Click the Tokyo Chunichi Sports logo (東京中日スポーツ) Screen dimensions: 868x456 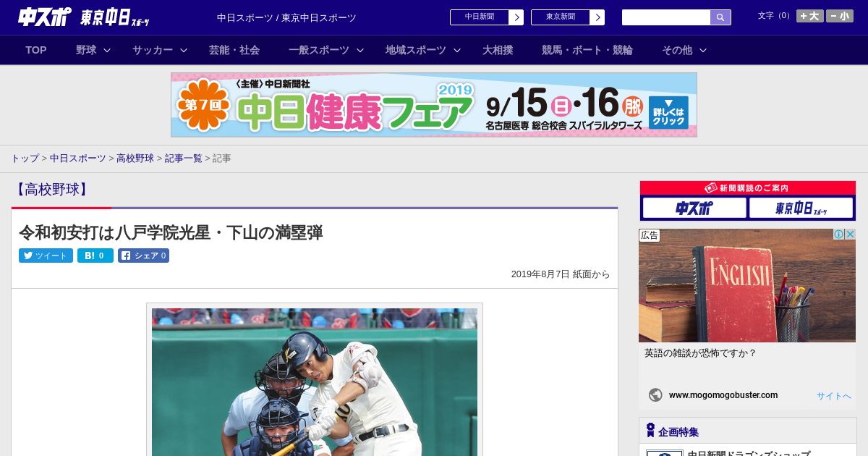click(x=114, y=17)
